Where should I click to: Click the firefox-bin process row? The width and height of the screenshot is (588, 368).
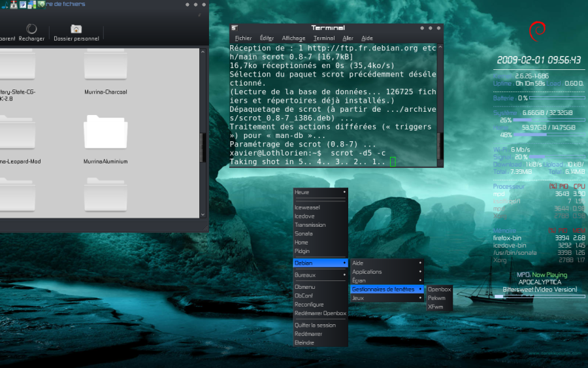point(539,238)
